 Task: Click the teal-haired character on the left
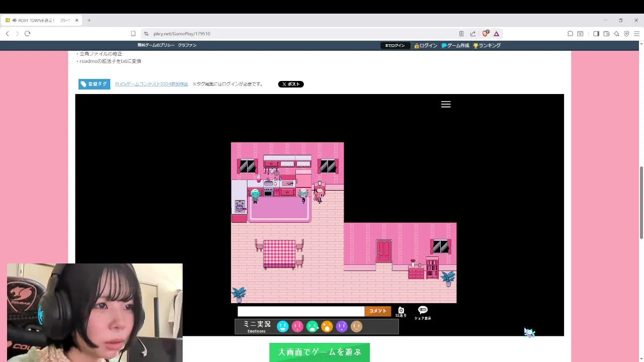(x=255, y=195)
